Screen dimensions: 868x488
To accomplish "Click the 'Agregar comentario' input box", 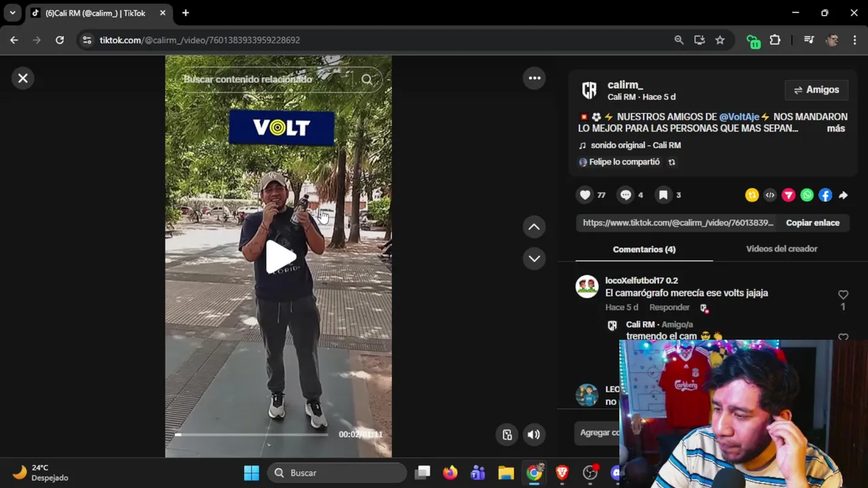I will click(599, 432).
